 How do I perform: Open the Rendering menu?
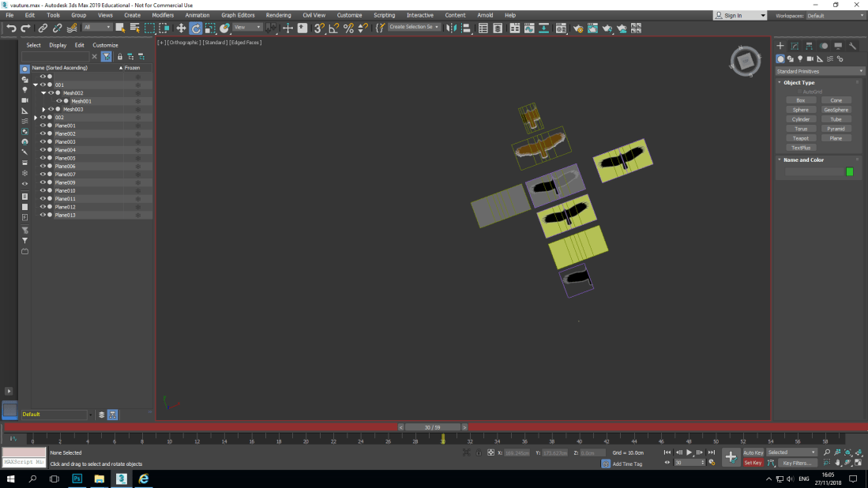tap(278, 14)
